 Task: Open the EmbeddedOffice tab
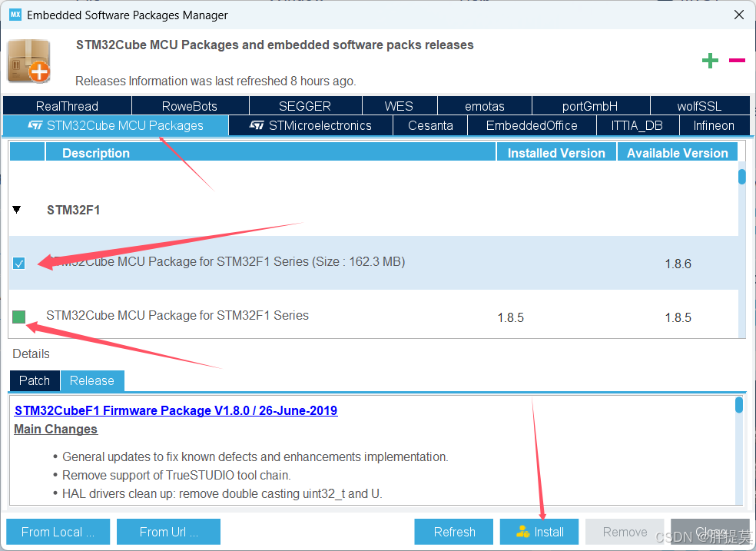pos(532,125)
